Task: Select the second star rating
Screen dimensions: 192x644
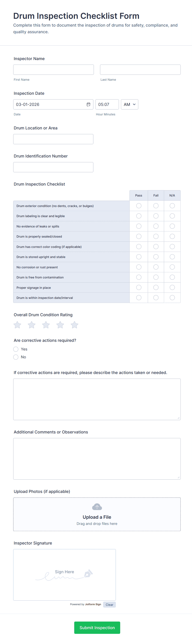Action: click(x=32, y=325)
